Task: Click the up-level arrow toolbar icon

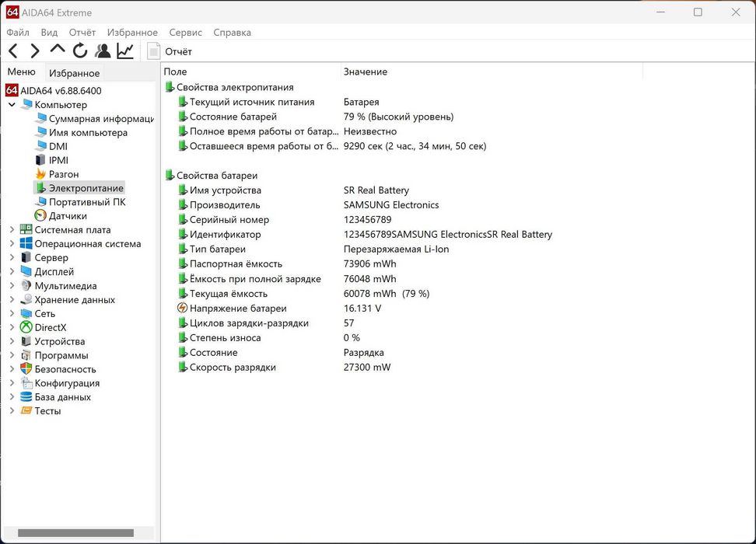Action: [x=58, y=49]
